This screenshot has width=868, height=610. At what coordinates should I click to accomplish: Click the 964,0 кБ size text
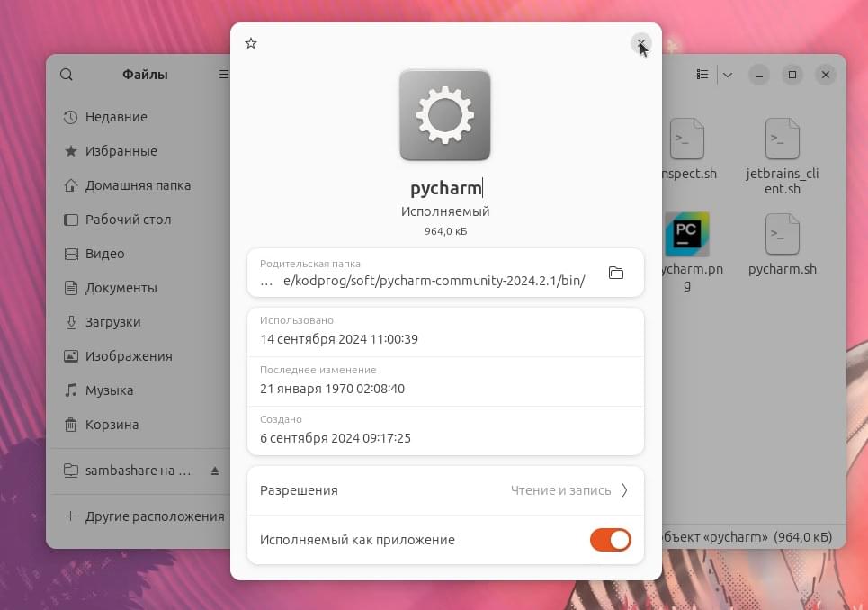445,231
